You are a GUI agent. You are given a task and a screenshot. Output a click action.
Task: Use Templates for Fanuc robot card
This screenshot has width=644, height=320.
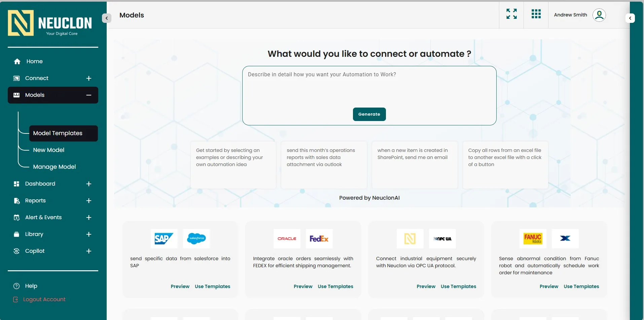click(581, 286)
